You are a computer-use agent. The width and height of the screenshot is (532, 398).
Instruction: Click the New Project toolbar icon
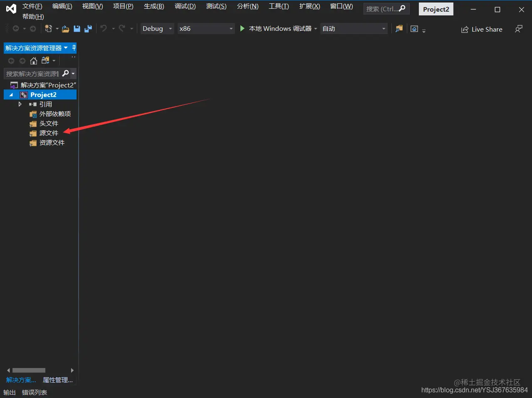pos(48,29)
